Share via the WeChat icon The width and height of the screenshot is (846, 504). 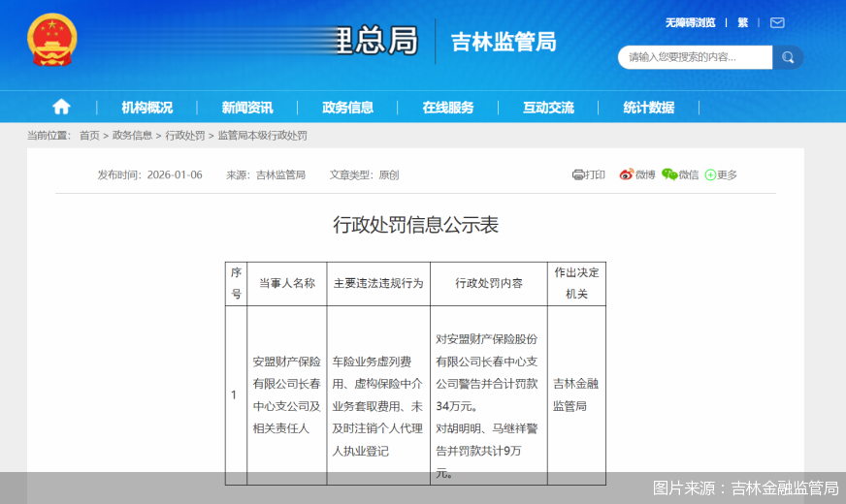(669, 174)
